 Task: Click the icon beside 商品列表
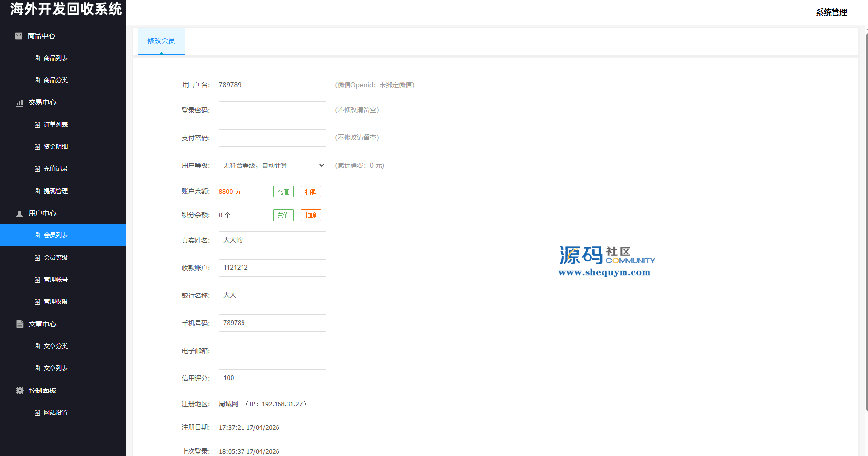(x=37, y=58)
